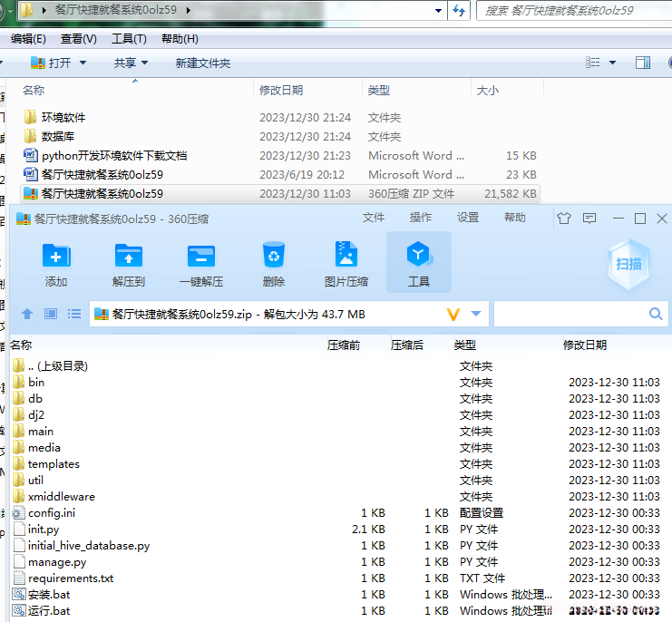
Task: Click the Explorer change view icon
Action: 593,63
